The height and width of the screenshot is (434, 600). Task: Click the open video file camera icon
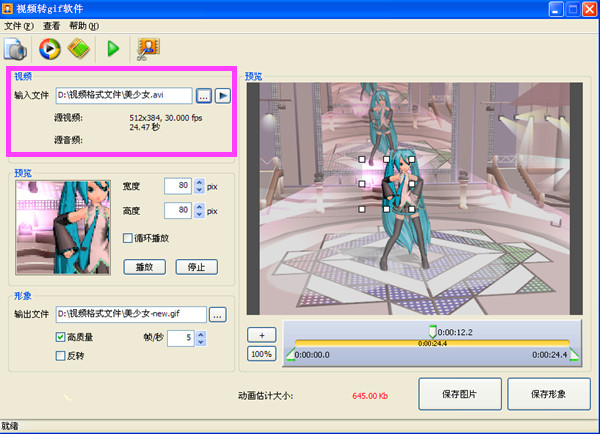[15, 49]
